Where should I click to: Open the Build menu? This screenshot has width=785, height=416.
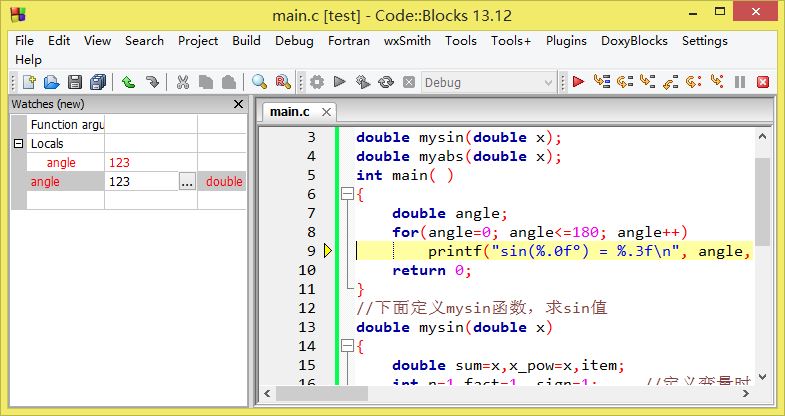coord(246,41)
